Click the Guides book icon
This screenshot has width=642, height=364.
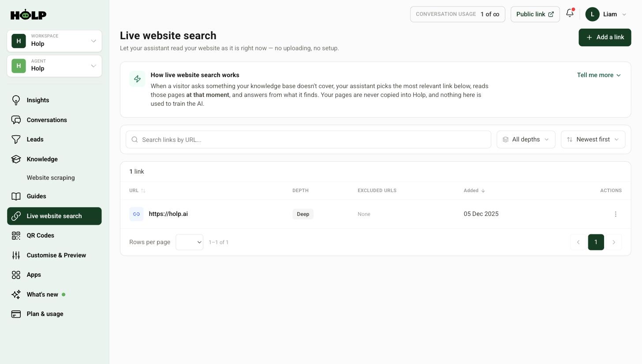point(16,196)
